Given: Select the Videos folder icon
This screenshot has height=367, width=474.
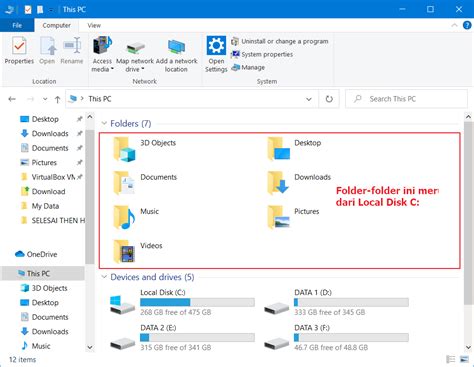Looking at the screenshot, I should (124, 252).
